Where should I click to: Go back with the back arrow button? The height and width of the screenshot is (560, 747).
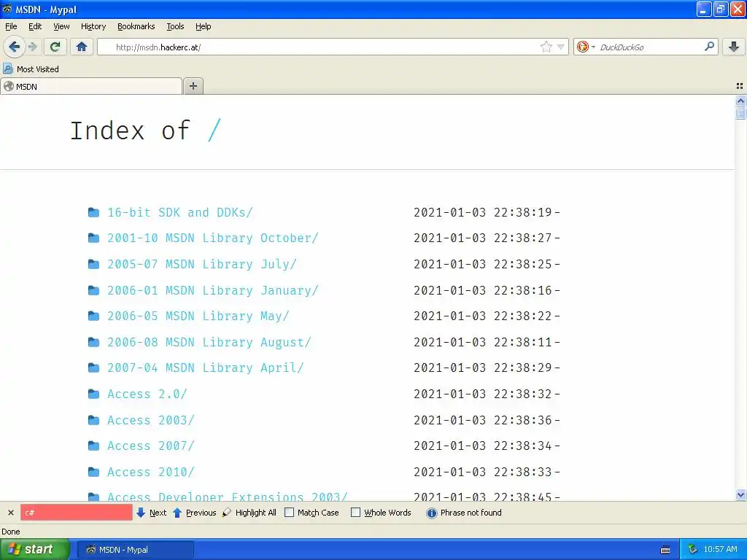pyautogui.click(x=14, y=47)
